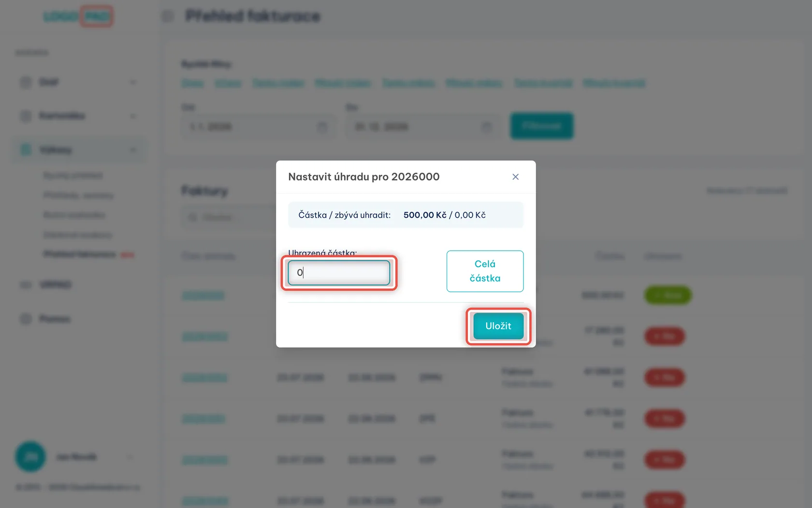Open the calendar icon in Do date field
The width and height of the screenshot is (812, 508).
(x=487, y=127)
